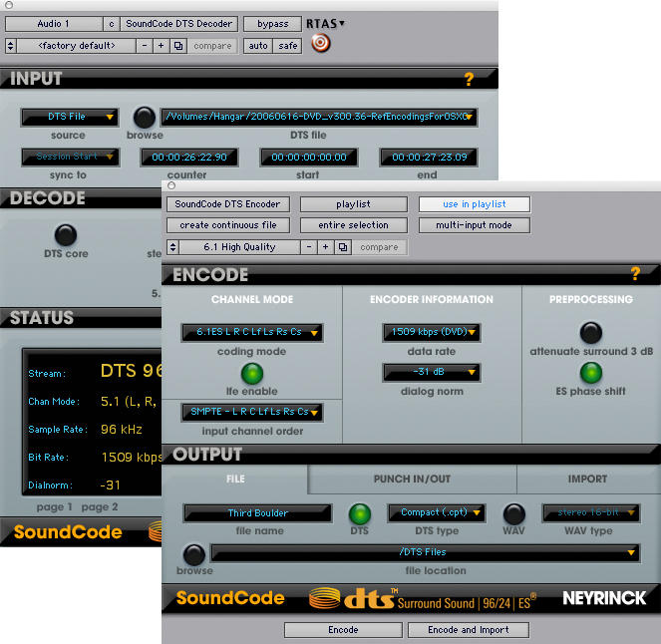The width and height of the screenshot is (661, 644).
Task: Open the dialog norm -31 dB dropdown
Action: pyautogui.click(x=432, y=372)
